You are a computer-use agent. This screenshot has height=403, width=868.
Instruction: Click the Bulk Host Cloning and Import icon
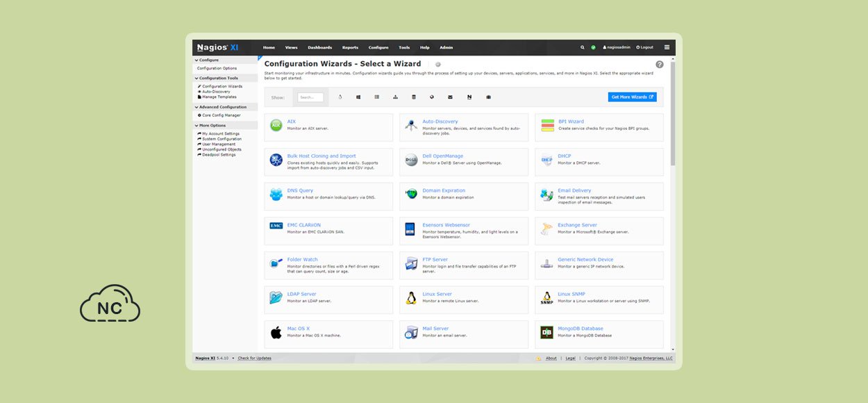pyautogui.click(x=276, y=161)
